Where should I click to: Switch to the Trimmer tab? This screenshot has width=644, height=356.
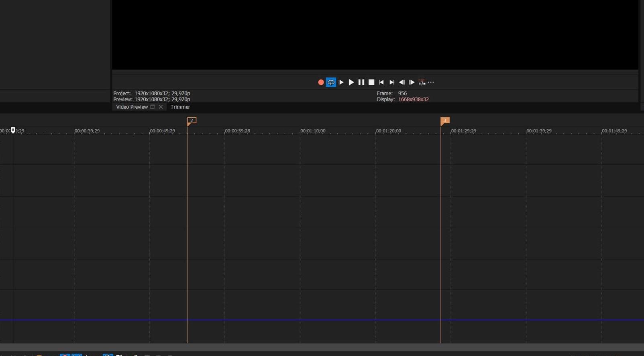[180, 107]
